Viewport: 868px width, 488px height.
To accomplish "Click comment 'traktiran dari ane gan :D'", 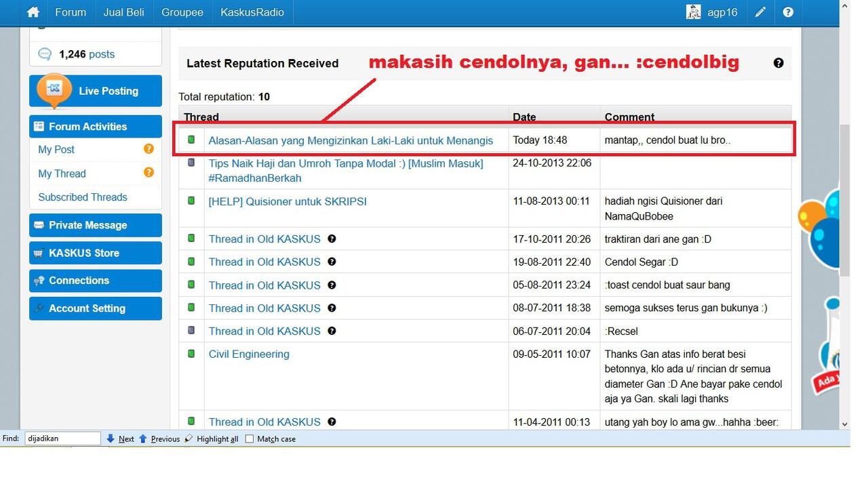I will pyautogui.click(x=658, y=239).
